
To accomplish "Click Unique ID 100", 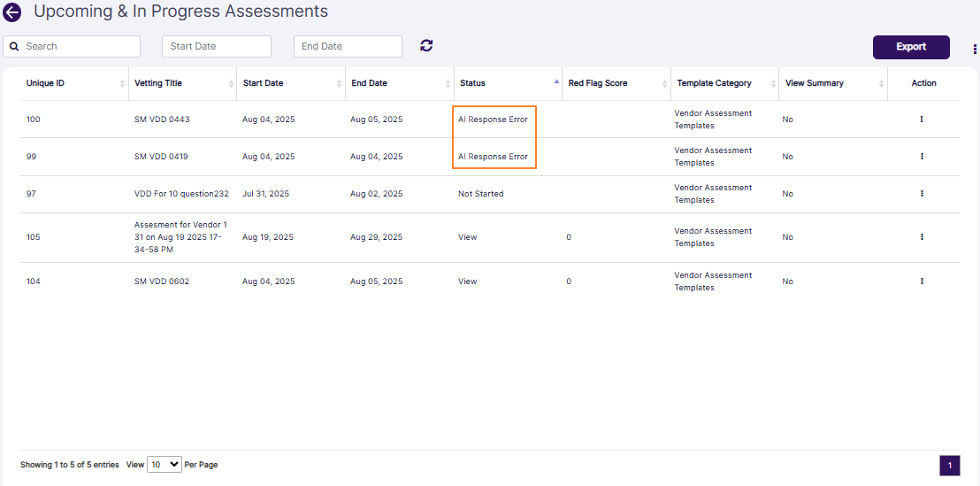I will click(x=33, y=119).
